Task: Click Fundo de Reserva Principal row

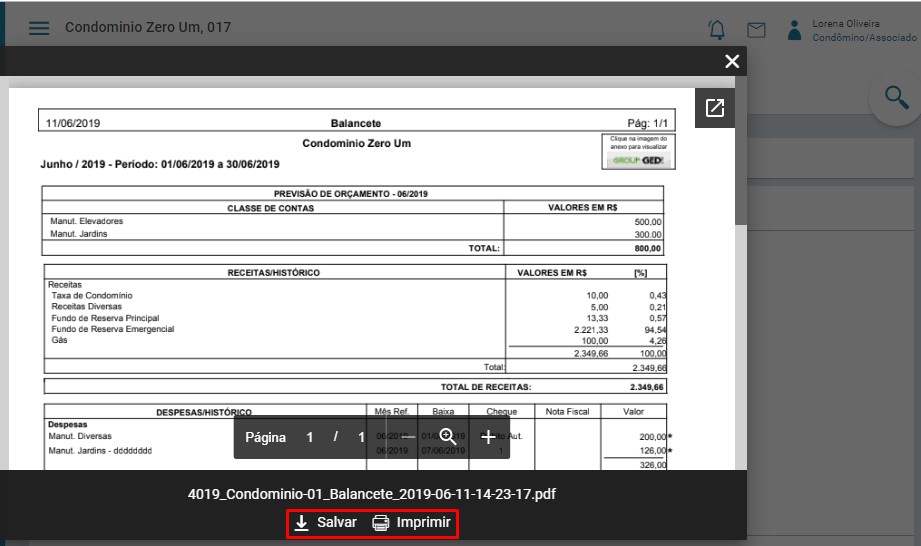Action: pyautogui.click(x=357, y=318)
